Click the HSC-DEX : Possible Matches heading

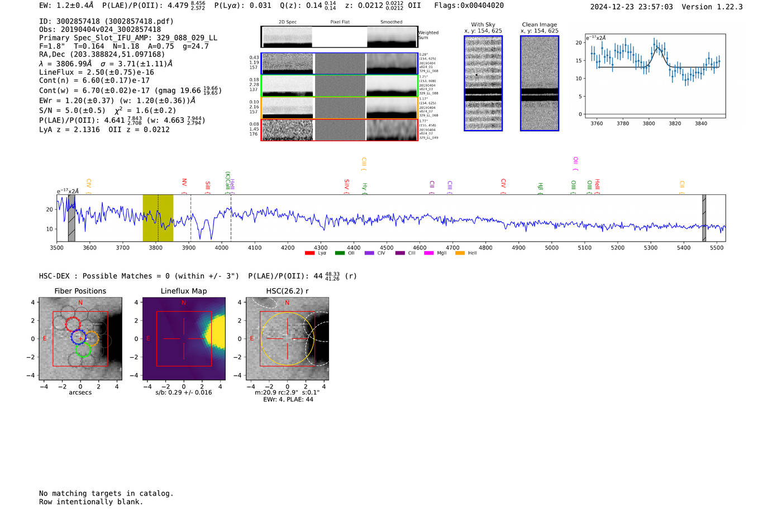point(139,276)
